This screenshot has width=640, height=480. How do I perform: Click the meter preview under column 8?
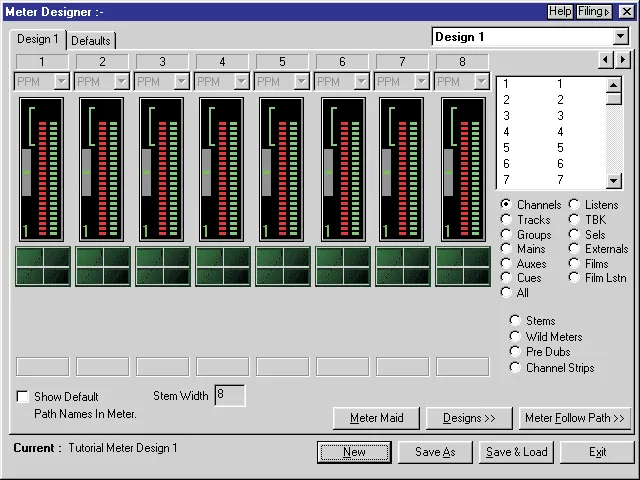pos(463,169)
